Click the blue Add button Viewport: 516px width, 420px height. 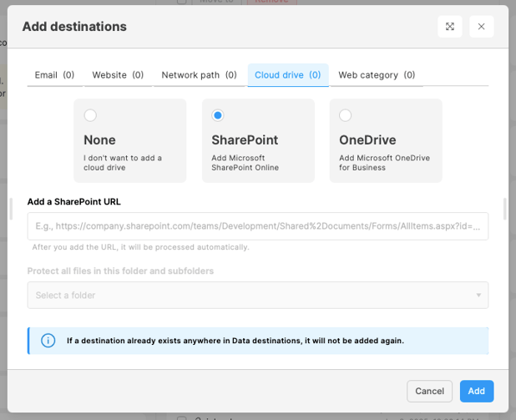tap(477, 391)
